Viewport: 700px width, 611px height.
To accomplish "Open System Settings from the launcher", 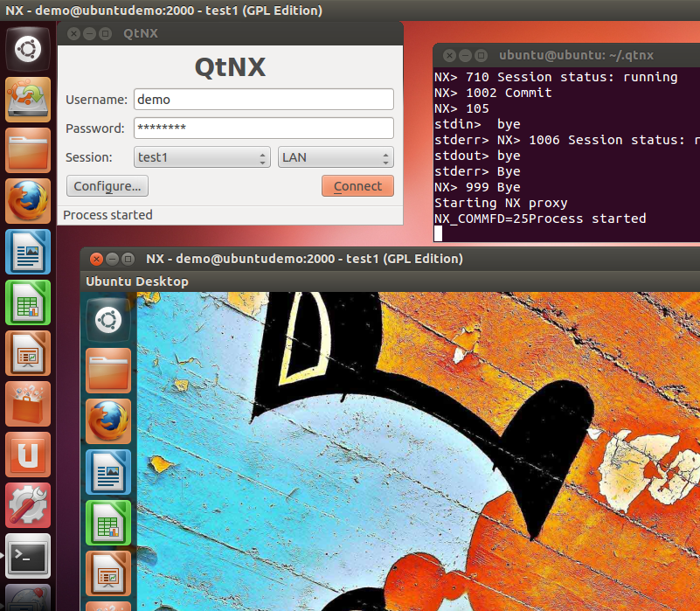I will tap(27, 504).
